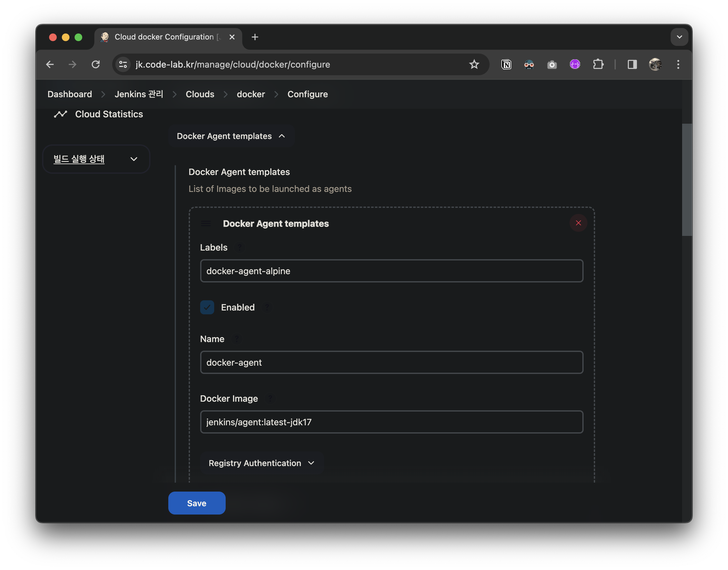
Task: Reload the page
Action: 96,64
